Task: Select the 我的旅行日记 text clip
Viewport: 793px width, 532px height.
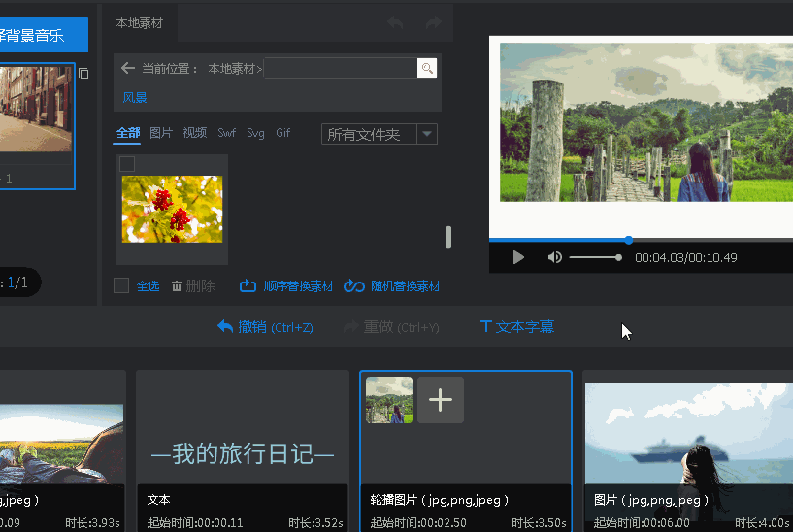Action: [x=243, y=450]
